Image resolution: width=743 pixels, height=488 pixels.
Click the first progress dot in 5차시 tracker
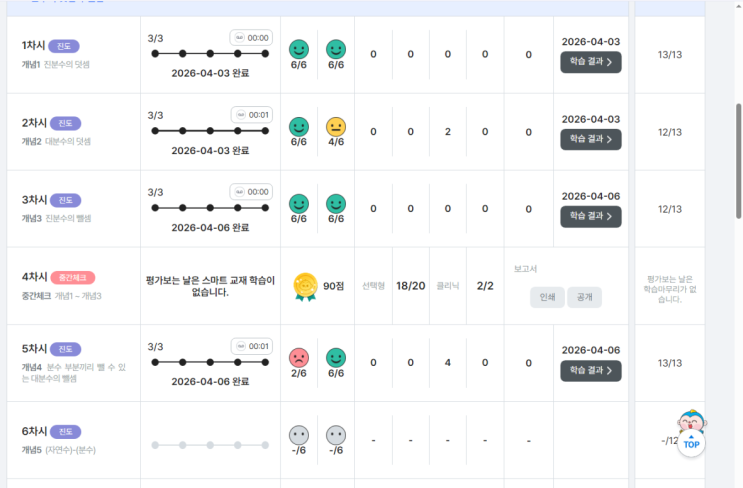coord(155,361)
